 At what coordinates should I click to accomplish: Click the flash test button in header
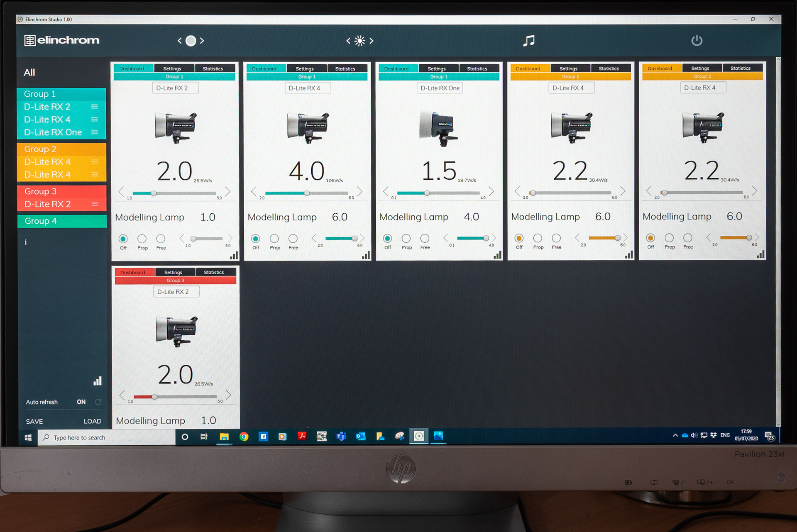(191, 41)
